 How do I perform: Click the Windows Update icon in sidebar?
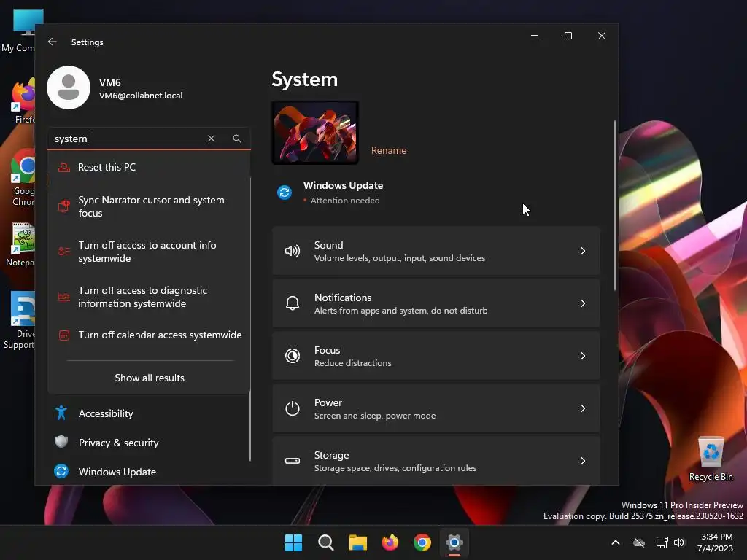click(x=61, y=471)
